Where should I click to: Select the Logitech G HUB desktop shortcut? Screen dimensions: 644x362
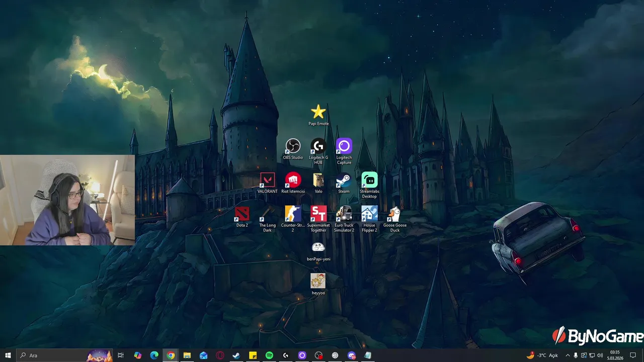(x=318, y=151)
